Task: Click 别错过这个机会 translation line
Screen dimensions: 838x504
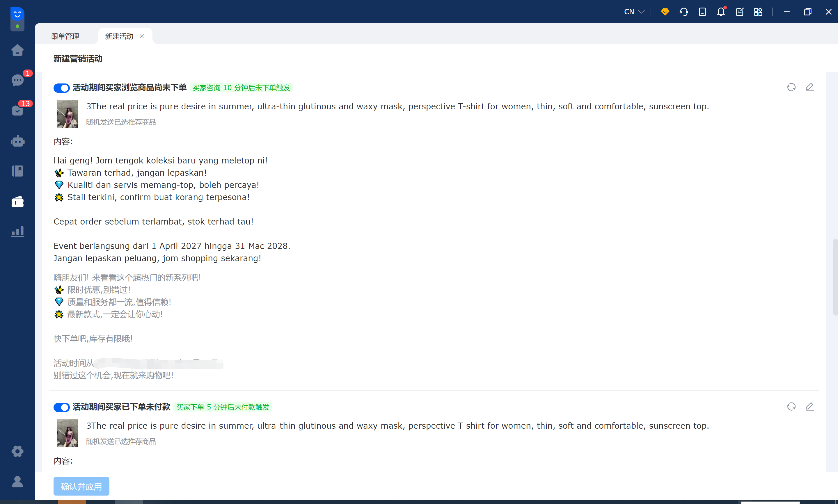Action: 113,375
